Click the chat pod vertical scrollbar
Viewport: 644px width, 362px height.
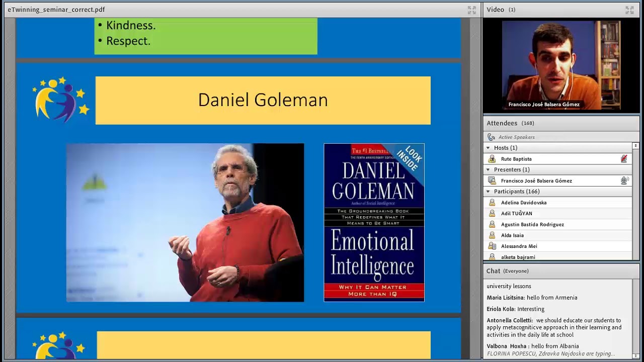(636, 319)
